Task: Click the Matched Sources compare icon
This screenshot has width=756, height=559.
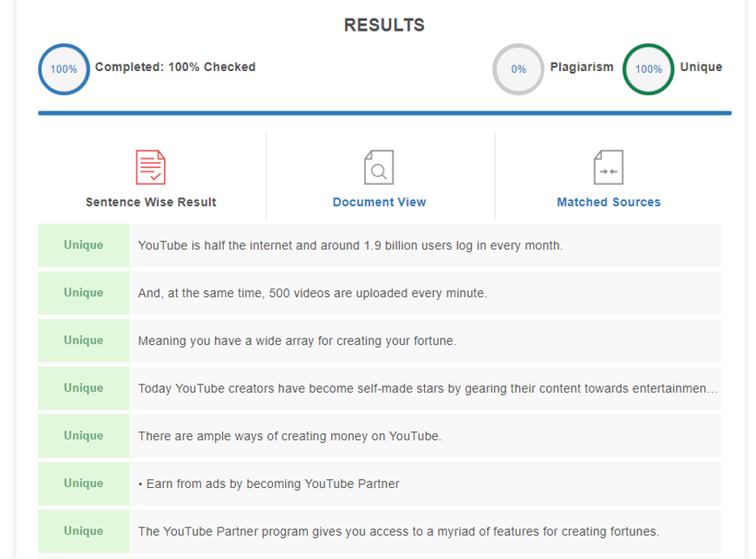Action: [x=608, y=167]
